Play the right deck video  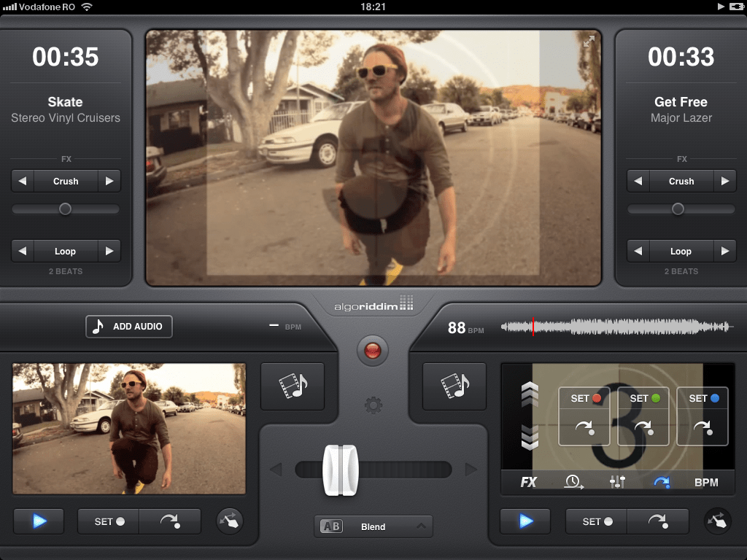[x=525, y=521]
